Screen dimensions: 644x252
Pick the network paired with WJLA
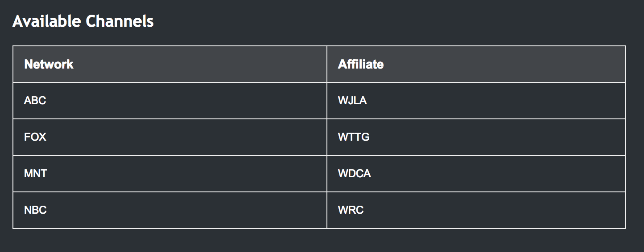click(x=35, y=101)
